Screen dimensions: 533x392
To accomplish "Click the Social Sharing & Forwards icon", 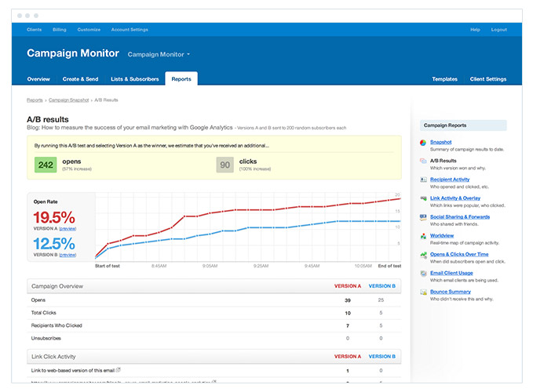I will [423, 217].
